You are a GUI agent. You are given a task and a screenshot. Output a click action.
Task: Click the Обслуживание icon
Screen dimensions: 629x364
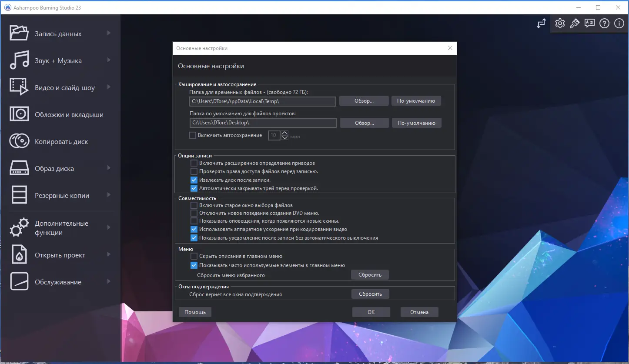click(19, 282)
